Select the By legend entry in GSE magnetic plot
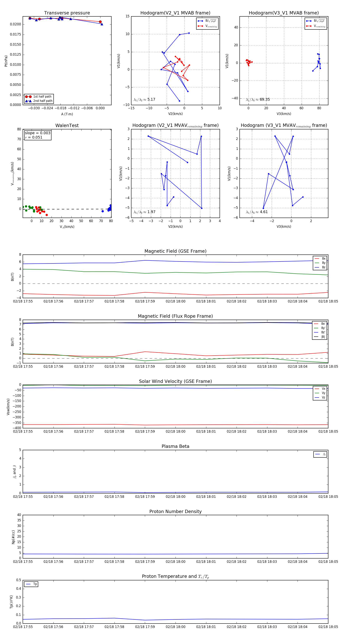The width and height of the screenshot is (351, 644). pyautogui.click(x=320, y=263)
